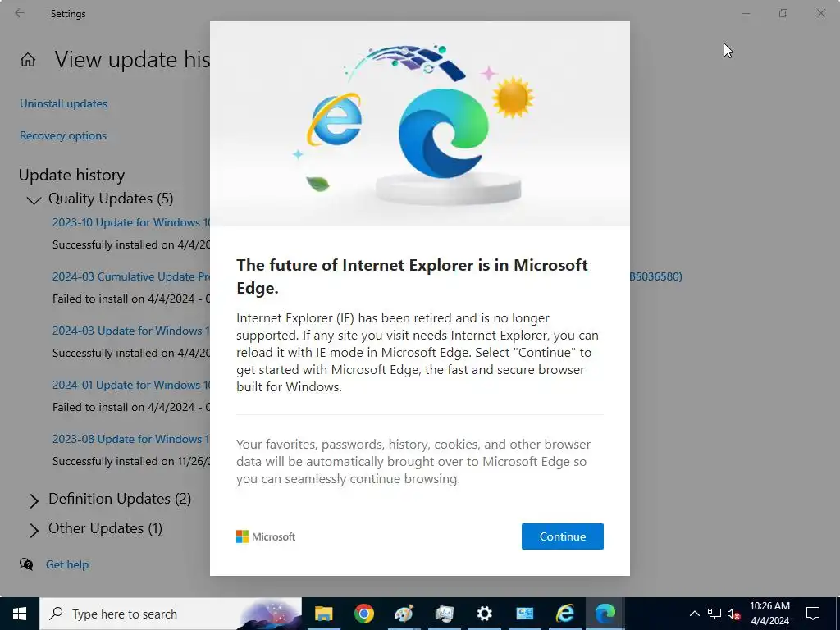
Task: Click the muted volume tray icon
Action: click(733, 614)
